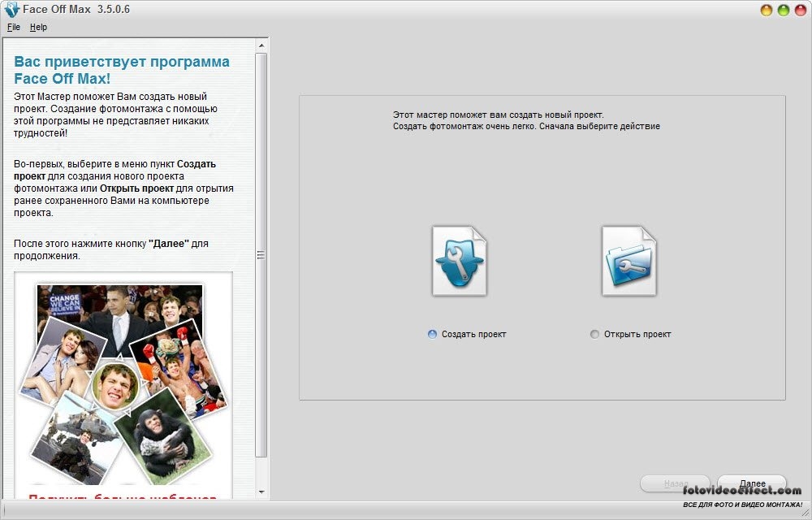Click the text "Этот мастер поможет вам создать новый проект."
Screen dimensions: 812x520
click(499, 115)
